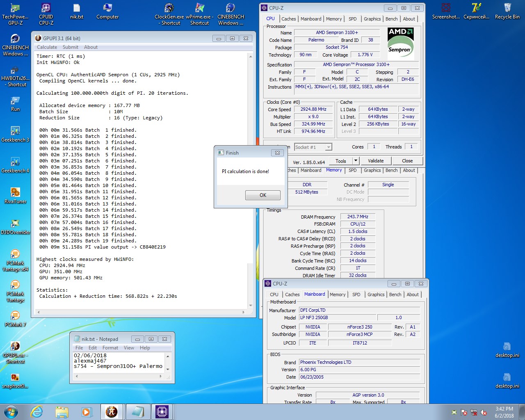525x420 pixels.
Task: Open the Скринсей desktop icon
Action: (x=477, y=11)
